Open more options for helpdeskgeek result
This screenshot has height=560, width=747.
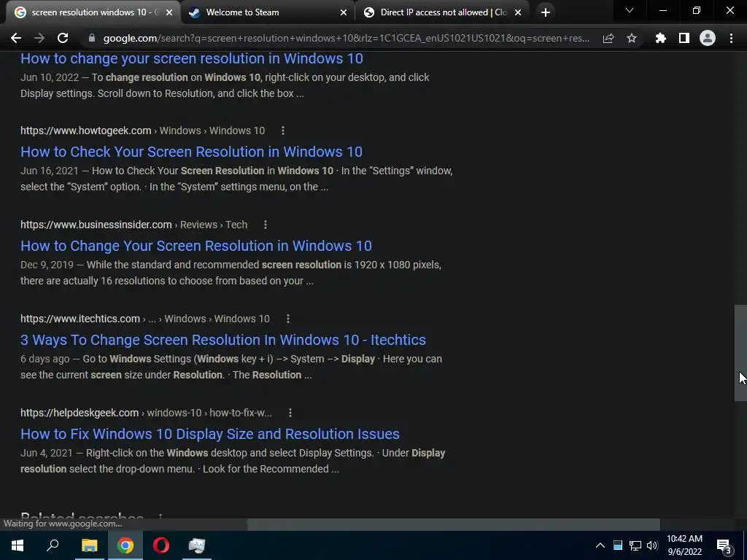290,413
